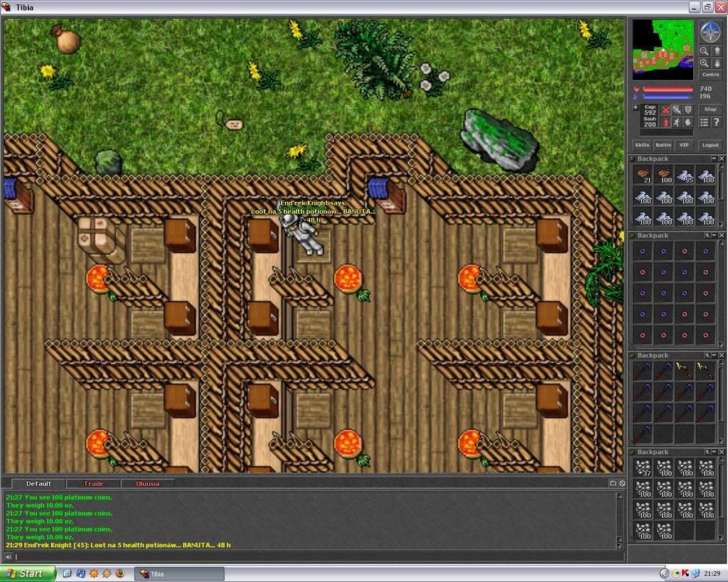This screenshot has width=728, height=582.
Task: Close the Backpack panel holding rings
Action: coord(721,236)
